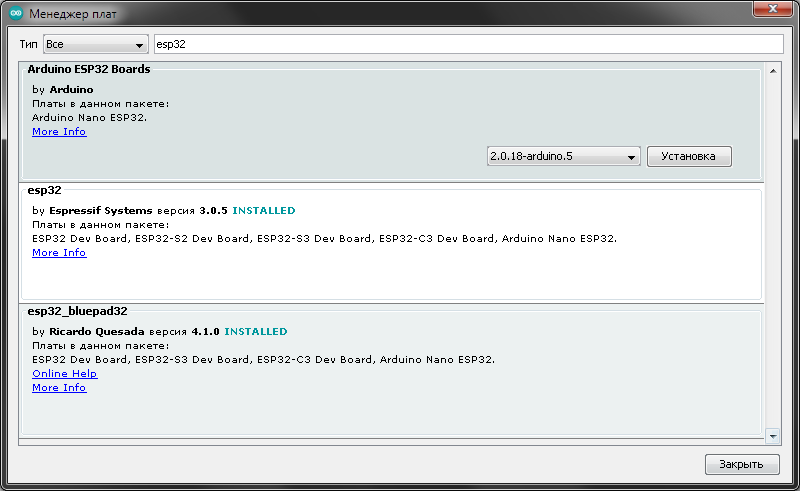Open More Info link under Espressif esp32 package
Image resolution: width=800 pixels, height=491 pixels.
pos(59,253)
